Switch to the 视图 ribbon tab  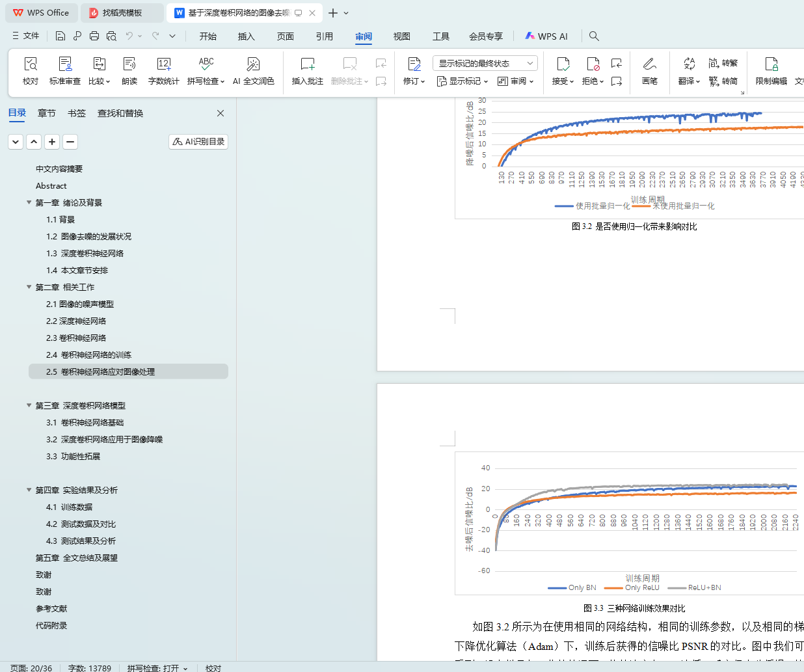[x=402, y=36]
